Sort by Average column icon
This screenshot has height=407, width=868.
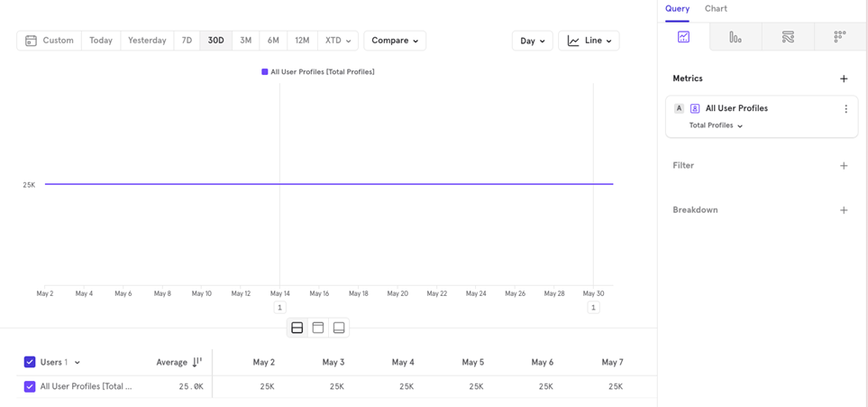click(197, 362)
